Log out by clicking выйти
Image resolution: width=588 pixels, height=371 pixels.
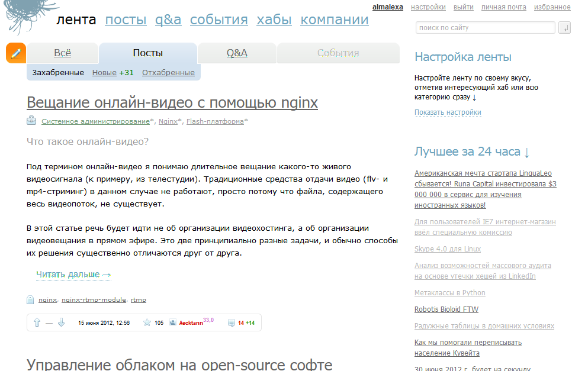pyautogui.click(x=464, y=7)
